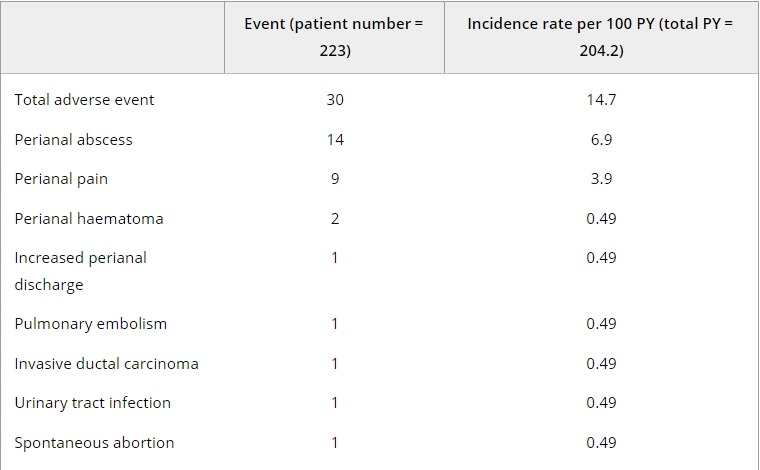Click the incidence rate value 6.9
This screenshot has height=470, width=760.
click(601, 140)
